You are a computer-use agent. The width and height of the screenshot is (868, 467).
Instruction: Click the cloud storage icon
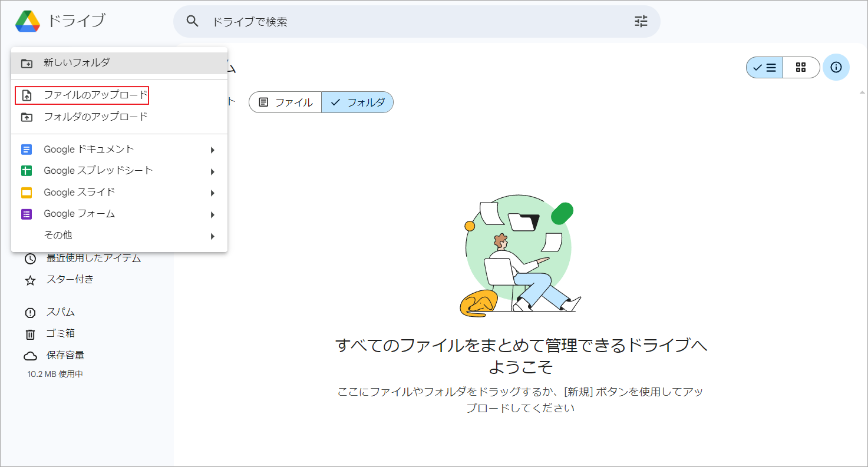tap(30, 356)
